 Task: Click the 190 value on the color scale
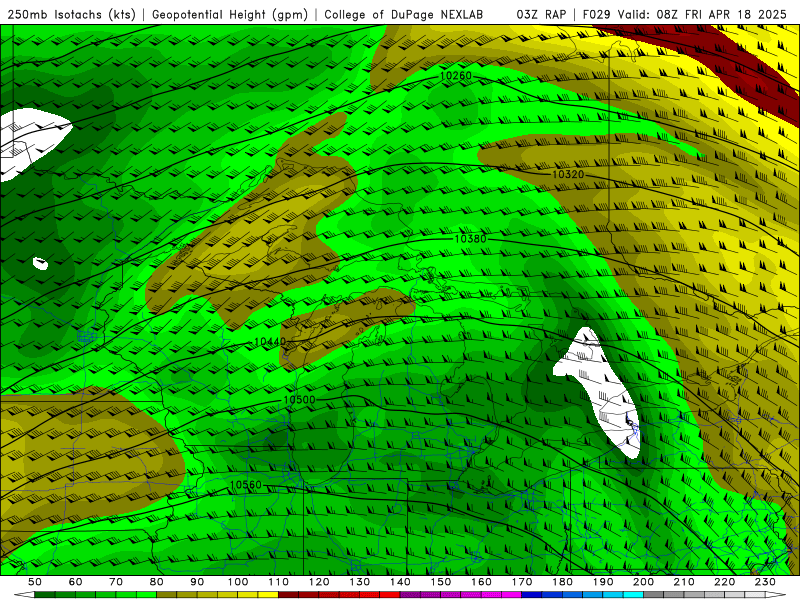603,582
